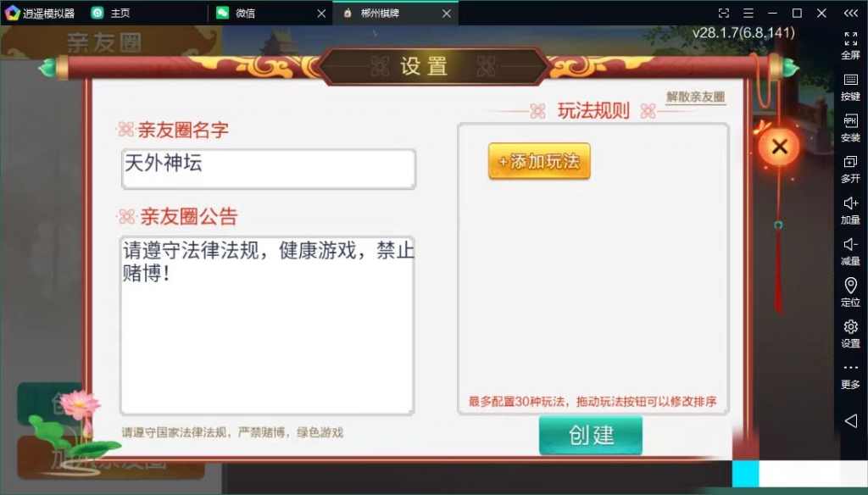
Task: Click the 安装 APK install icon
Action: (x=850, y=129)
